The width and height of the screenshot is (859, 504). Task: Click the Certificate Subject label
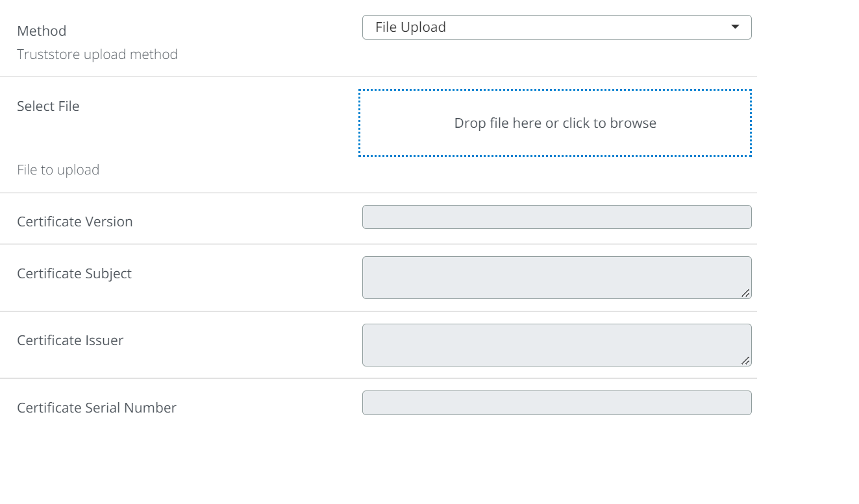(x=74, y=274)
